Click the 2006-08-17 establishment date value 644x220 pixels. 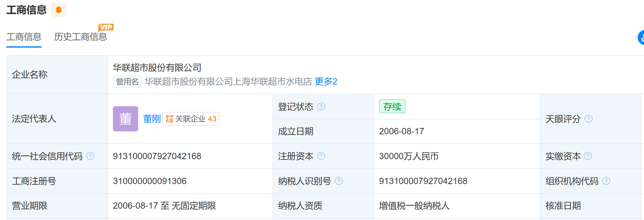click(401, 131)
